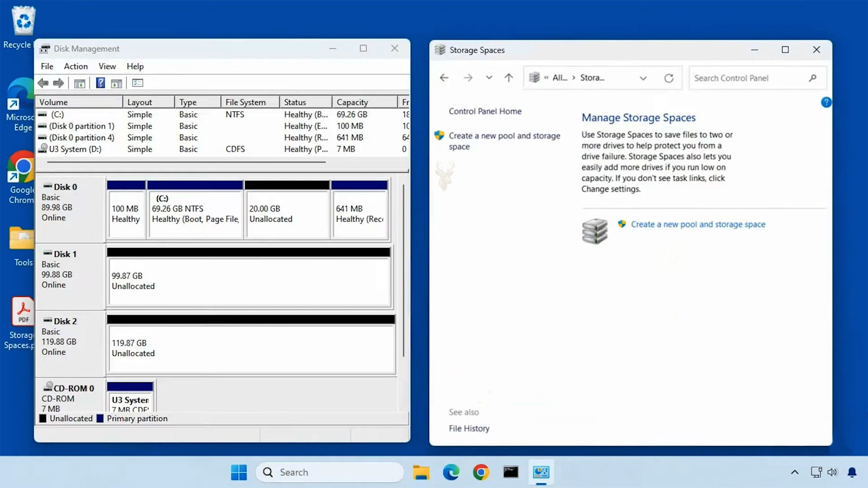Open the File menu in Disk Management
This screenshot has height=488, width=868.
tap(47, 66)
